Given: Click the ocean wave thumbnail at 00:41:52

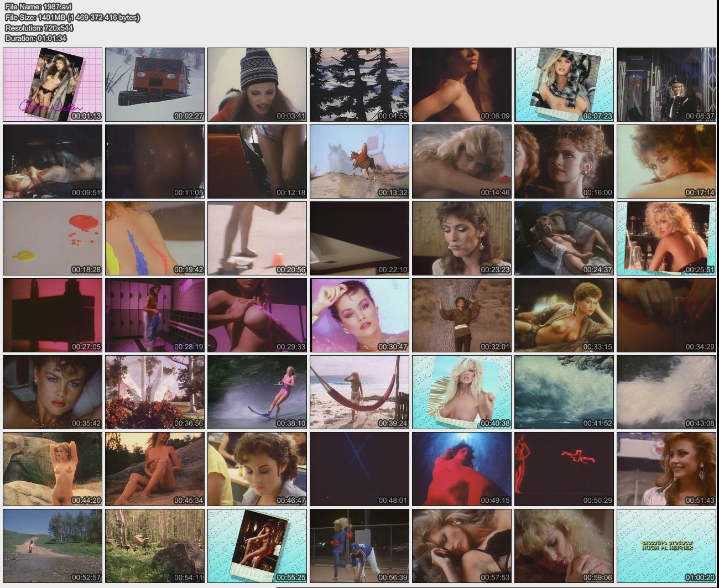Looking at the screenshot, I should coord(564,392).
